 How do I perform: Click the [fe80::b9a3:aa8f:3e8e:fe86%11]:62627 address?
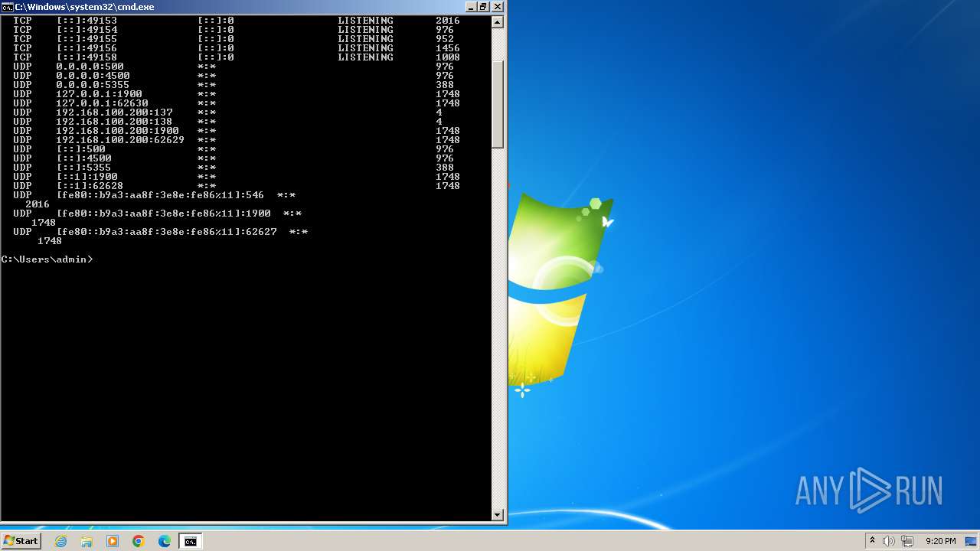coord(166,232)
